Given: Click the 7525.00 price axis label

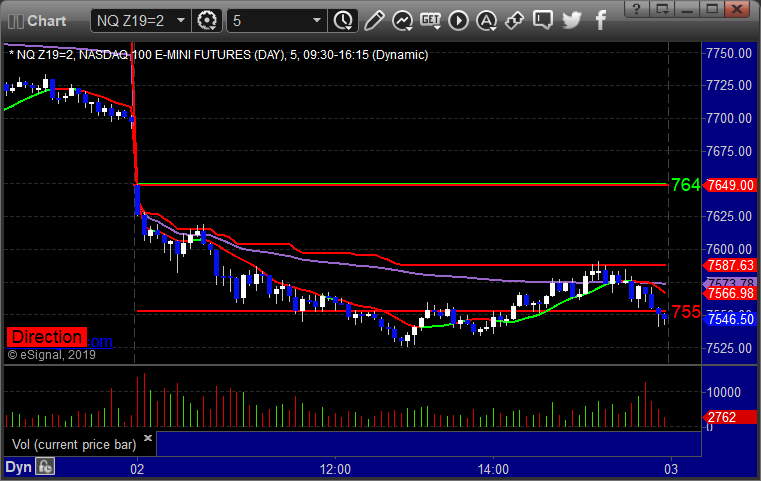Looking at the screenshot, I should coord(729,348).
